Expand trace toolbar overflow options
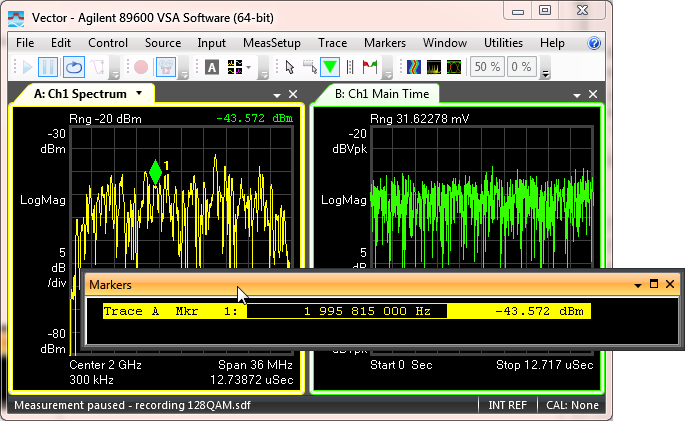The image size is (685, 421). [x=263, y=74]
